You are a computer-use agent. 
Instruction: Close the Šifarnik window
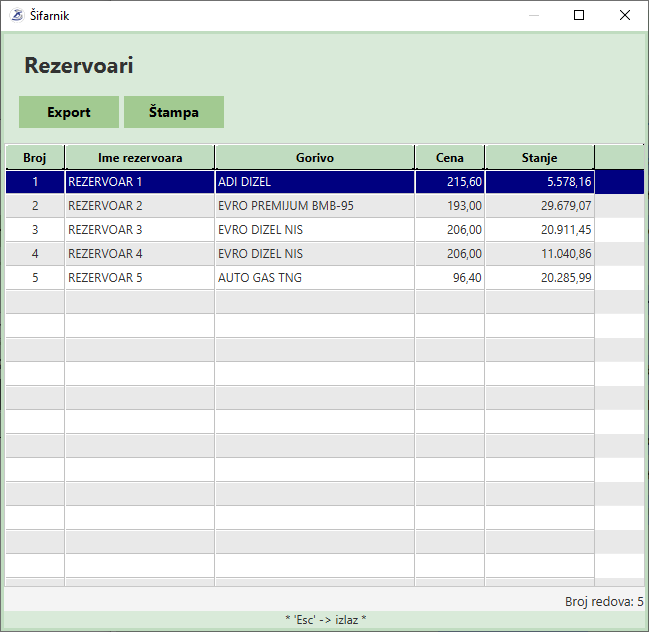[x=625, y=15]
